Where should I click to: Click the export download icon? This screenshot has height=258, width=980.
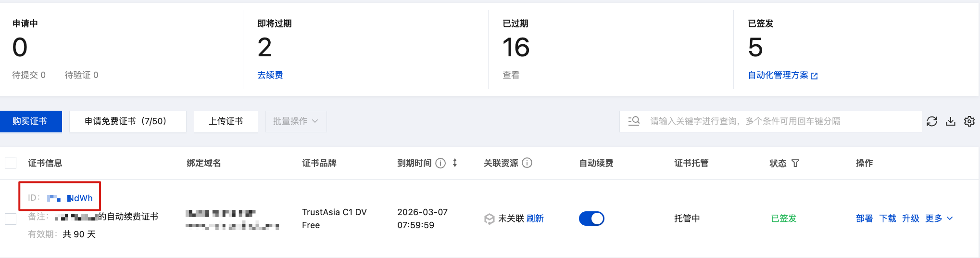point(951,121)
